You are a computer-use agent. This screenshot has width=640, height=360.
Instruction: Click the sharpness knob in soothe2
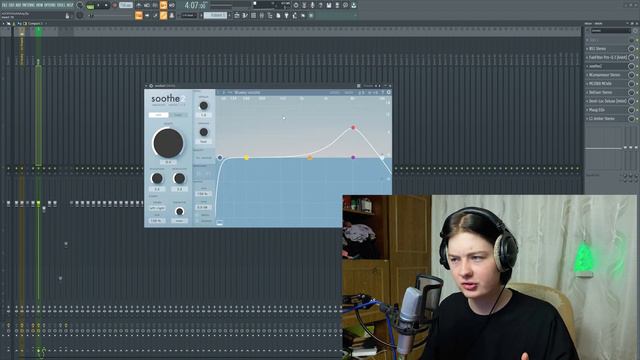coord(157,178)
